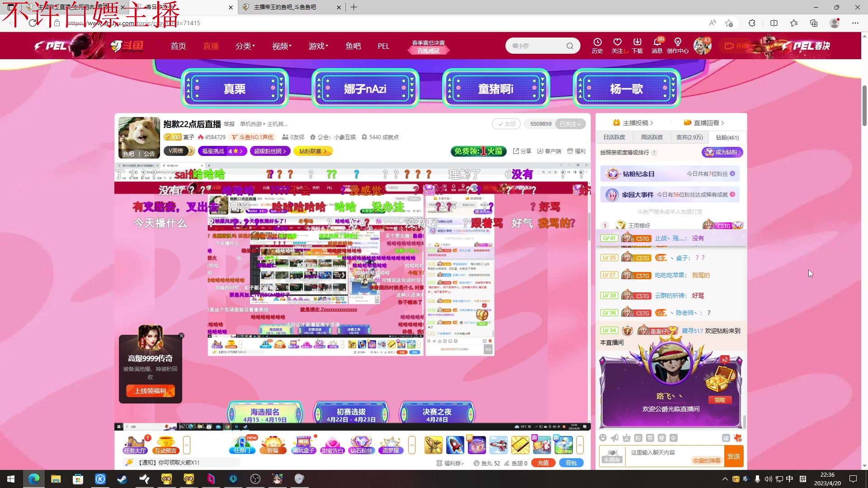Click the 梗 meme icon in chat
Image resolution: width=868 pixels, height=488 pixels.
coord(661,437)
